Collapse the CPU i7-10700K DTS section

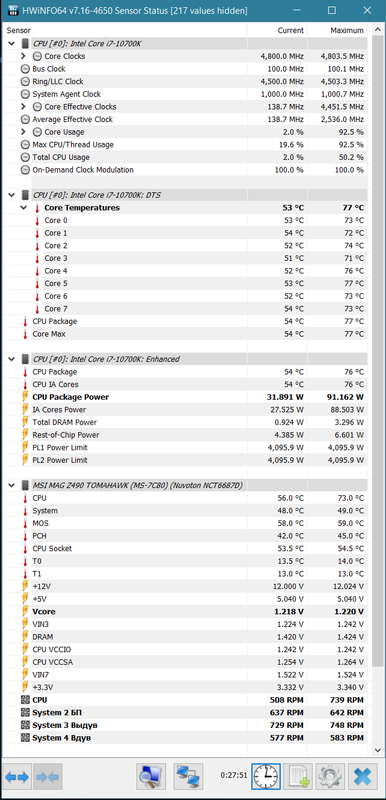(12, 195)
